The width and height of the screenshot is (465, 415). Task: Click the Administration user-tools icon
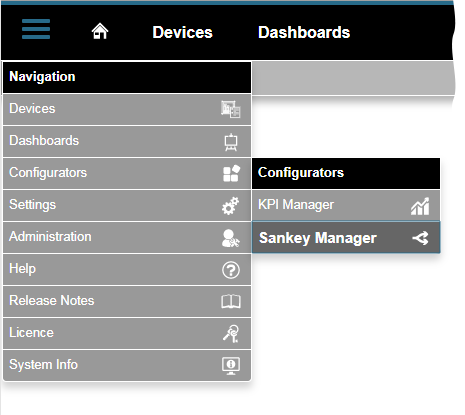click(231, 238)
